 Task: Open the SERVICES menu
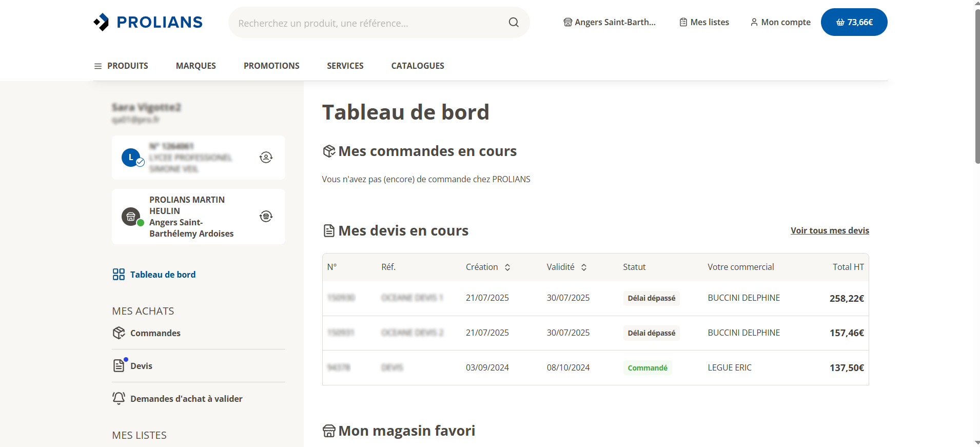pos(345,66)
